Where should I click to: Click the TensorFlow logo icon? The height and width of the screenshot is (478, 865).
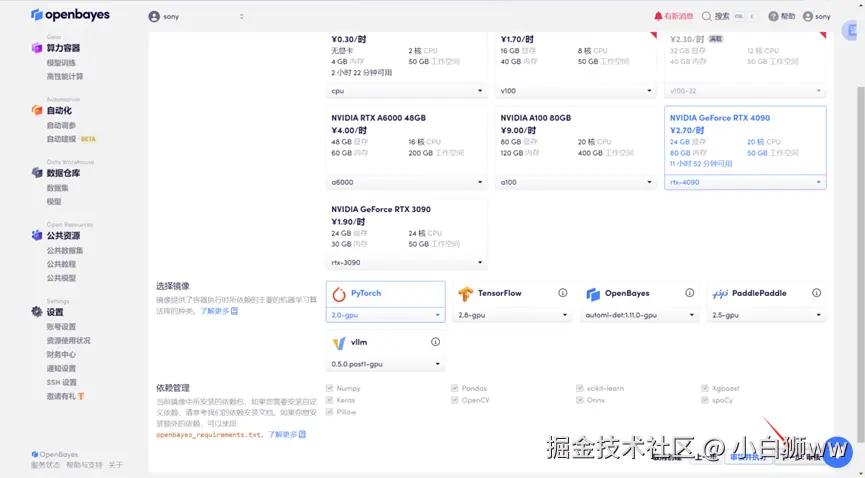(x=466, y=294)
